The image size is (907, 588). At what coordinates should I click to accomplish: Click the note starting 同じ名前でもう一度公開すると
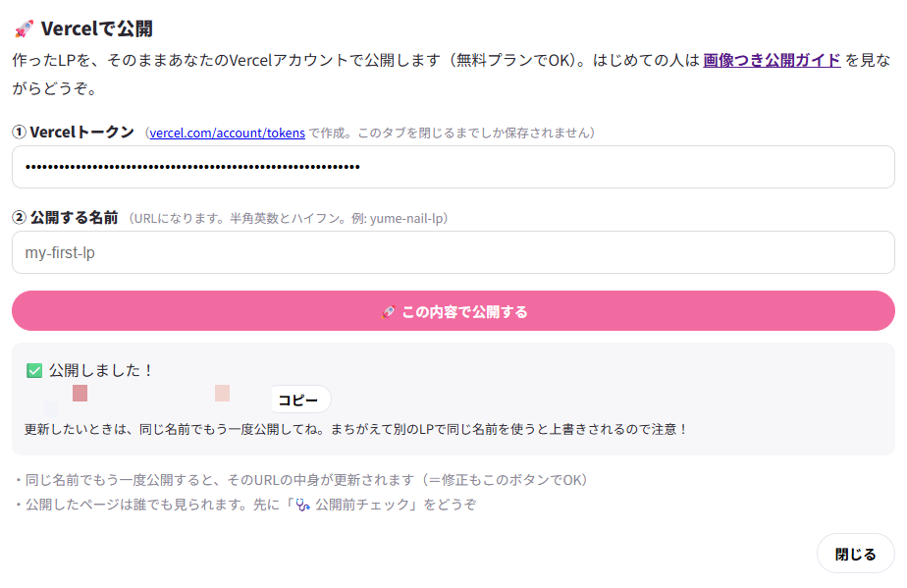[300, 480]
